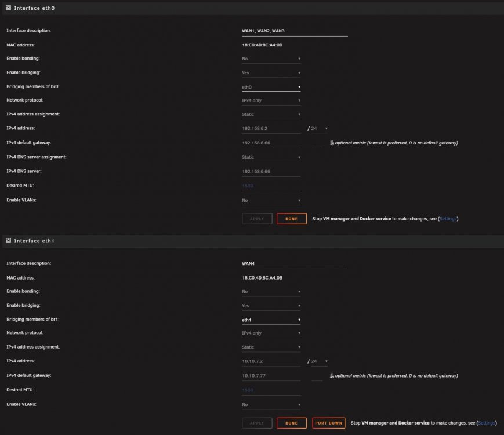The height and width of the screenshot is (435, 504).
Task: Open eth0 IPv4 address assignment dropdown
Action: pos(271,114)
